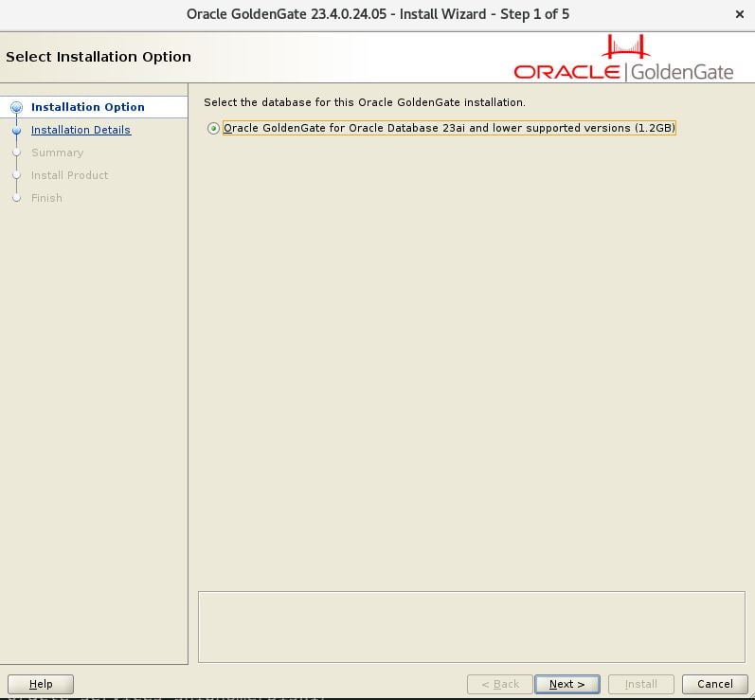Click the greyed-out Install Product step
The height and width of the screenshot is (700, 755).
pyautogui.click(x=70, y=175)
